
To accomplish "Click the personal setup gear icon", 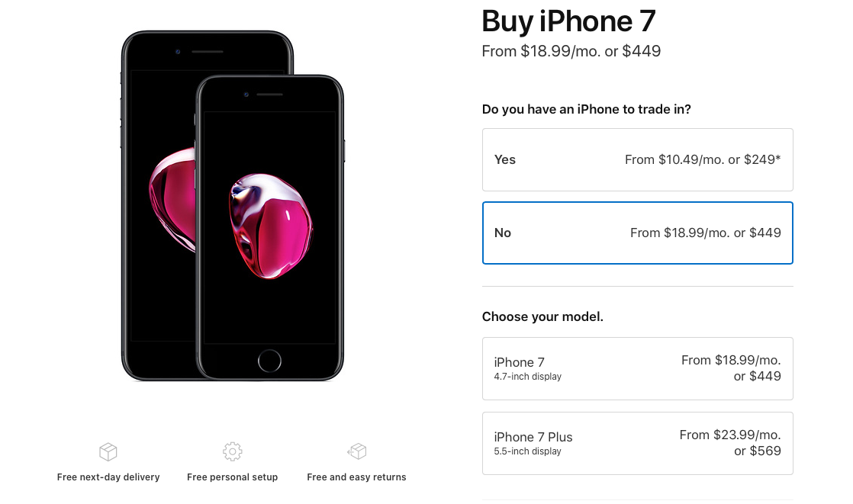I will pos(232,451).
